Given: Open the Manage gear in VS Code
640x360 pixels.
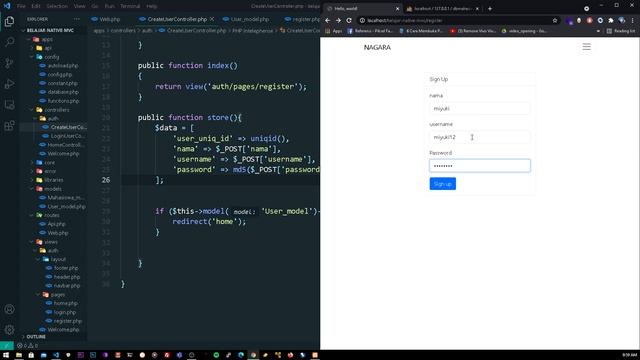Looking at the screenshot, I should click(9, 330).
